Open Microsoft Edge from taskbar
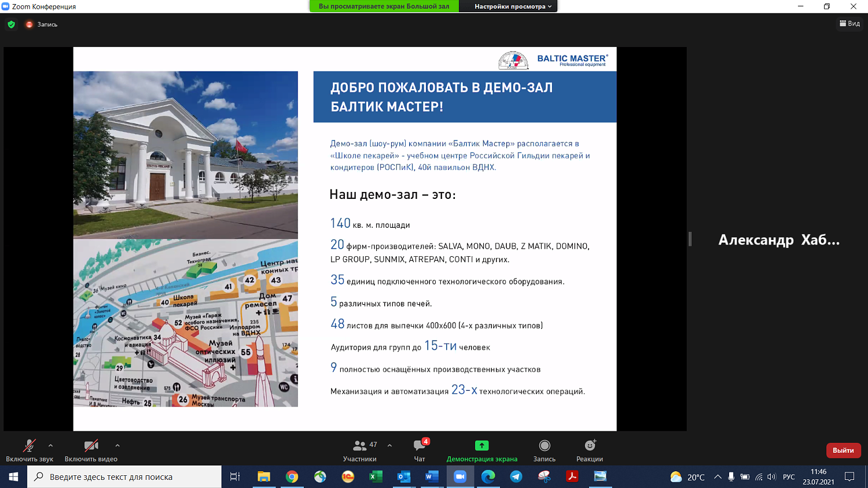Screen dimensions: 868x488 (488, 477)
